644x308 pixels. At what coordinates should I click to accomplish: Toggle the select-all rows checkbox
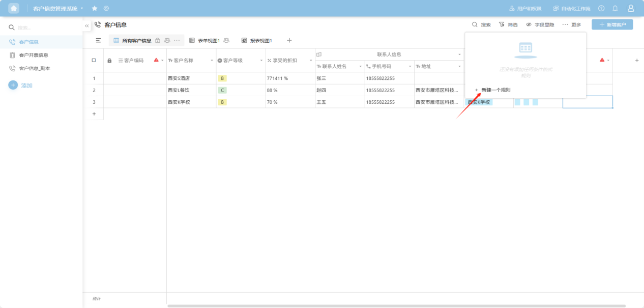click(94, 61)
